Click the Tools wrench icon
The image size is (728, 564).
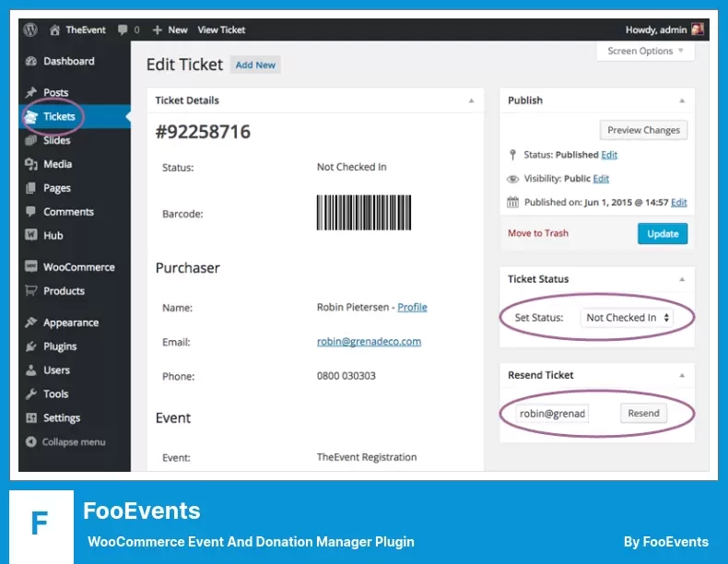coord(31,394)
